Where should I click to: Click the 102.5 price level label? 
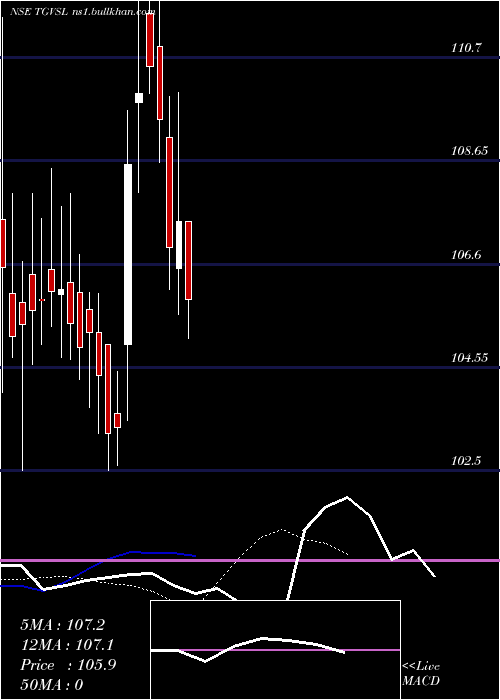466,461
